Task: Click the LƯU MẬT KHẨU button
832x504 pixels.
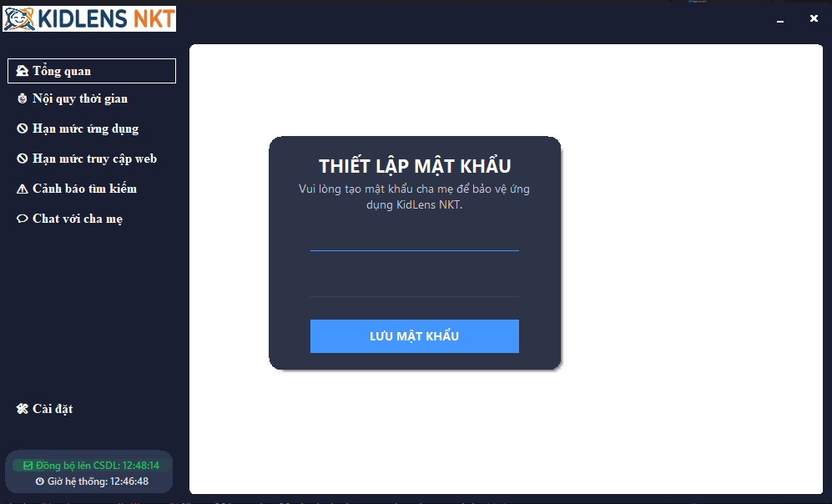Action: (x=415, y=336)
